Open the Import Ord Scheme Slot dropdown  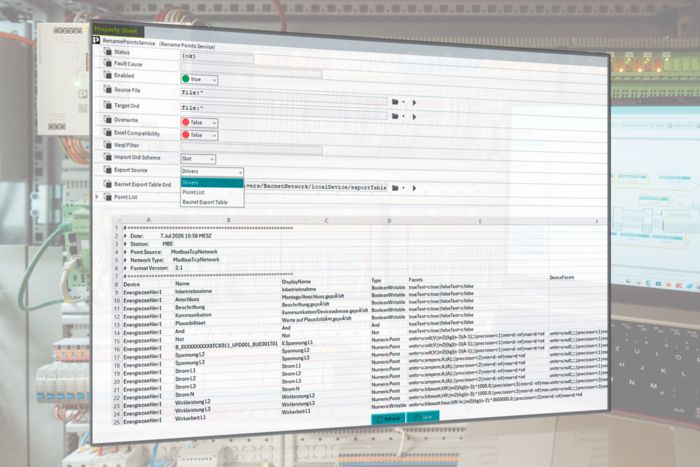click(x=198, y=158)
